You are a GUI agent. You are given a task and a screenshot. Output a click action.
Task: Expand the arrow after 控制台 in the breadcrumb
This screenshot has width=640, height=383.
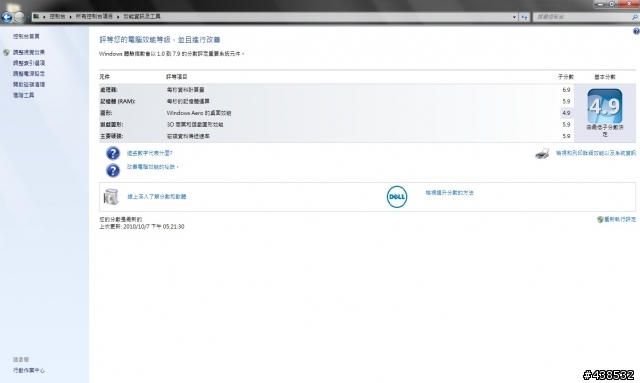tap(70, 17)
